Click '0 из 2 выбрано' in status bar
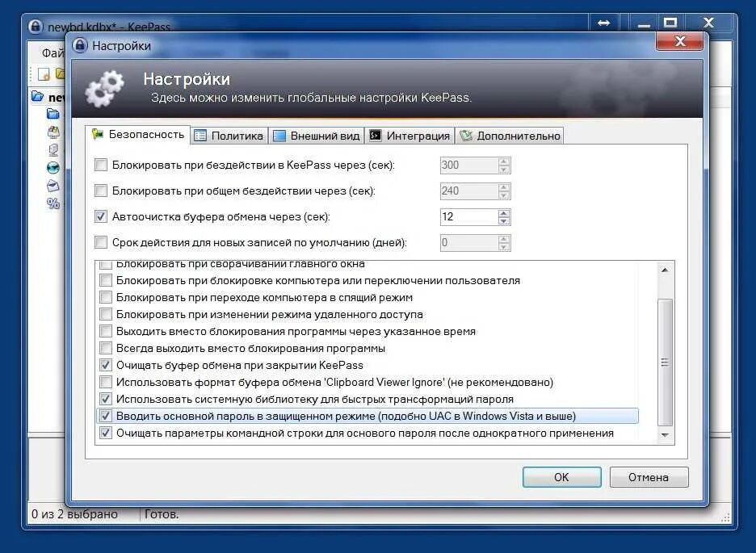This screenshot has height=553, width=756. [75, 514]
